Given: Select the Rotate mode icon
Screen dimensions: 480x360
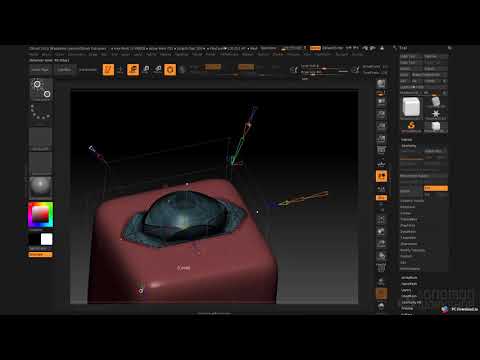Looking at the screenshot, I should 158,70.
